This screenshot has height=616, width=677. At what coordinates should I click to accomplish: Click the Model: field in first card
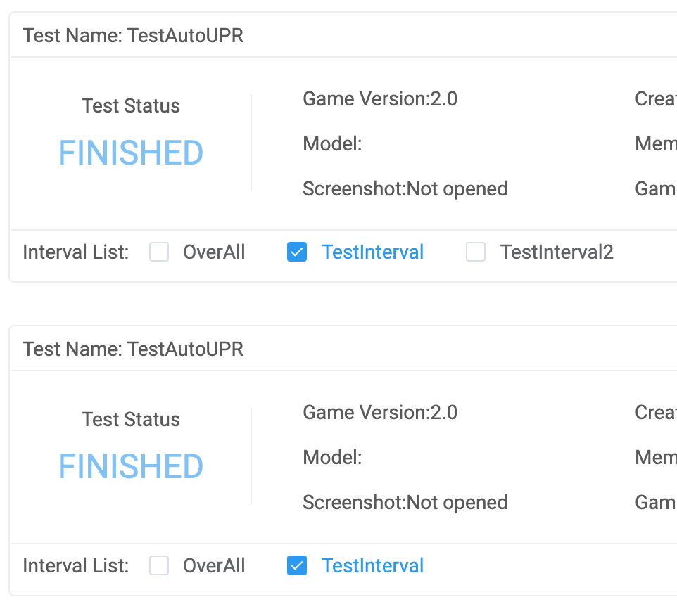point(332,144)
